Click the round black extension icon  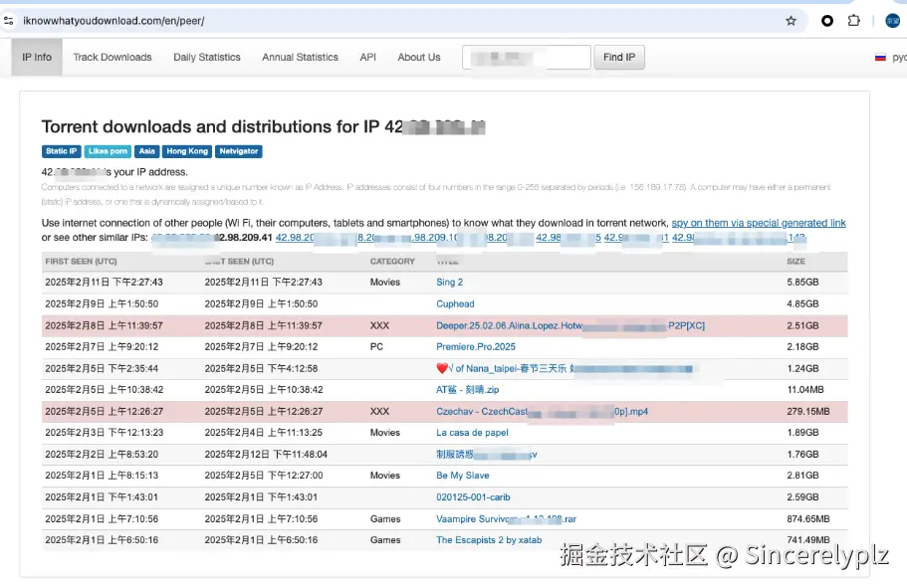[827, 21]
